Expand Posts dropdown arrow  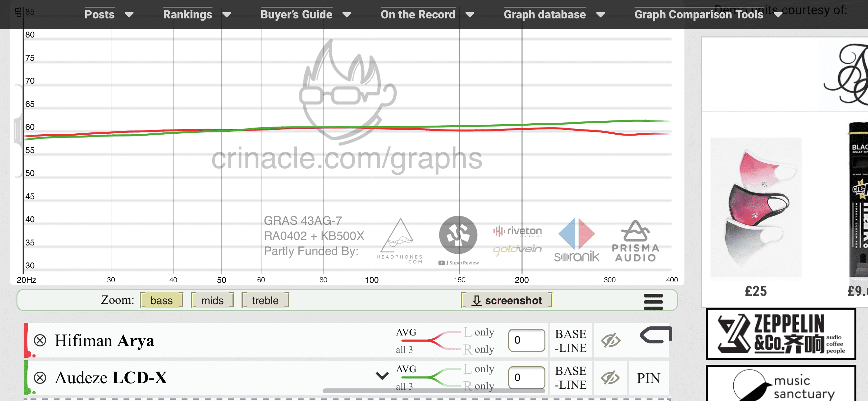pos(129,15)
